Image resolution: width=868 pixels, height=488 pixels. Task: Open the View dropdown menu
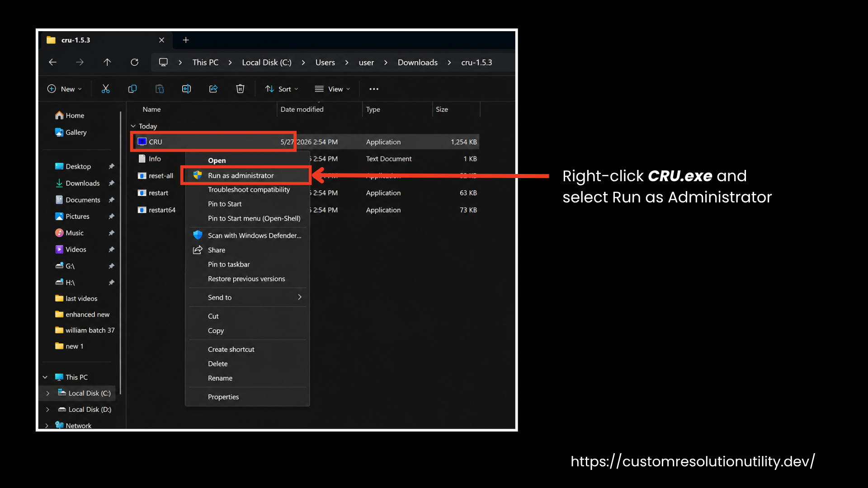pos(332,89)
